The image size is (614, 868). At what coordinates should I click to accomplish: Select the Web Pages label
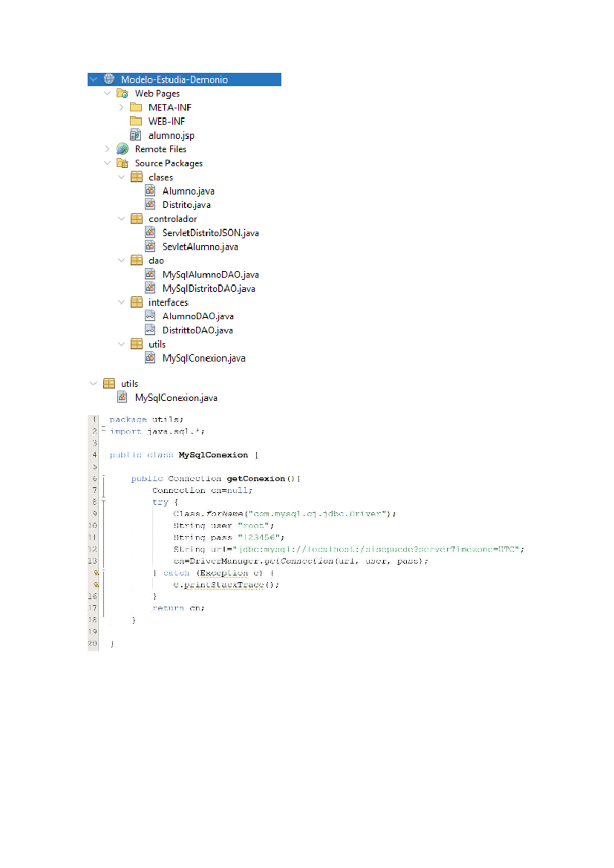pos(157,93)
